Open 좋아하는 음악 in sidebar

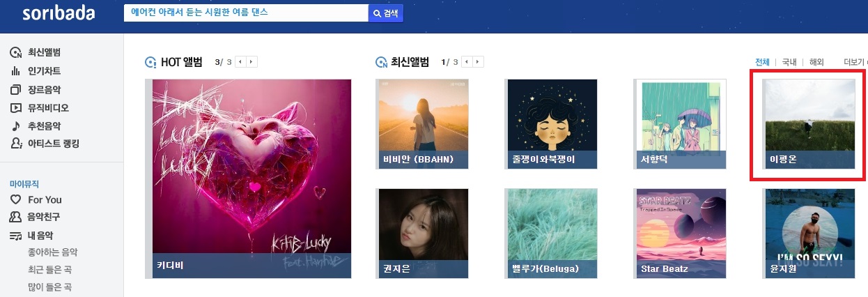(x=53, y=252)
